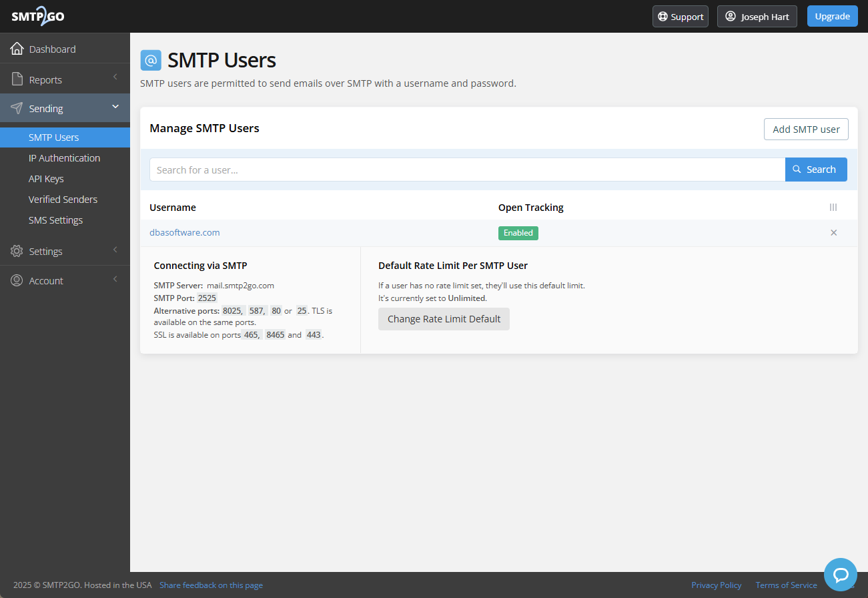Click the SMTP port 2525 value
Screen dimensions: 868x598
click(x=207, y=298)
